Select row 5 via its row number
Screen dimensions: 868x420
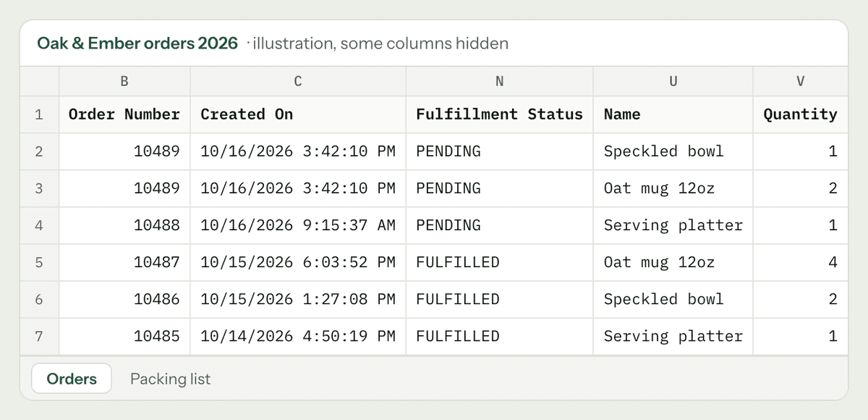[39, 262]
